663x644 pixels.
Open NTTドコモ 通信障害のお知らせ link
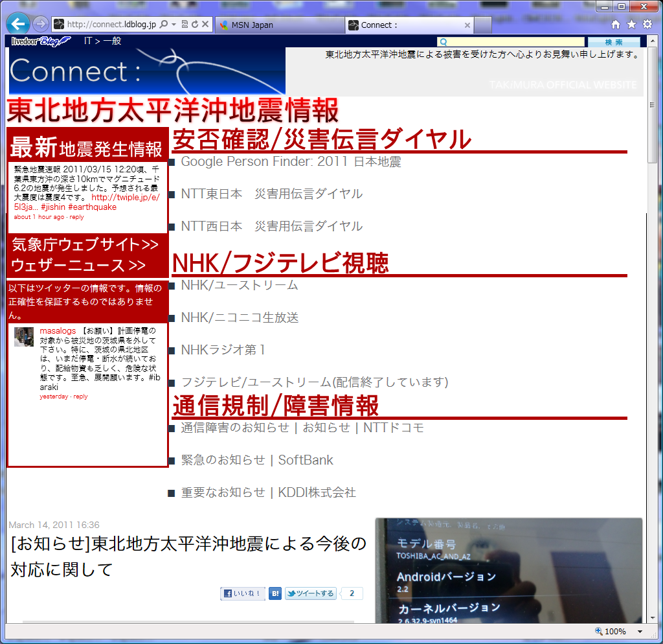[302, 428]
